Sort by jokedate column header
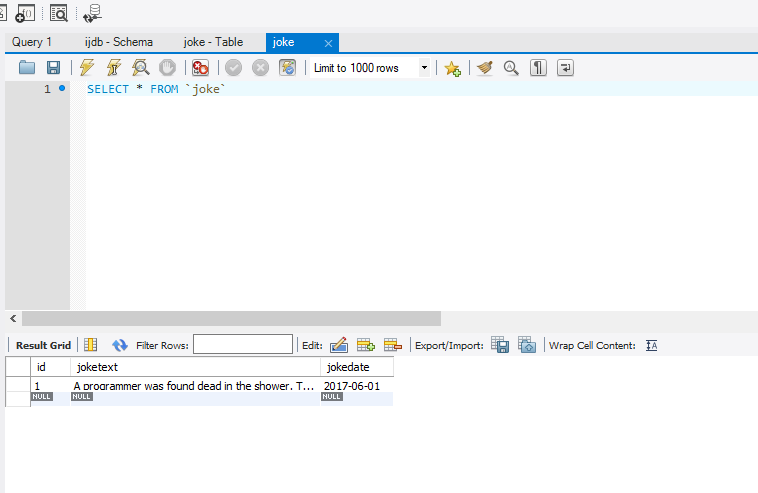758x493 pixels. point(357,367)
